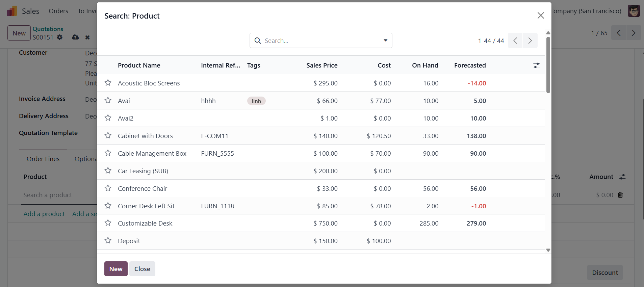644x287 pixels.
Task: Switch to the Order Lines tab
Action: pyautogui.click(x=43, y=159)
